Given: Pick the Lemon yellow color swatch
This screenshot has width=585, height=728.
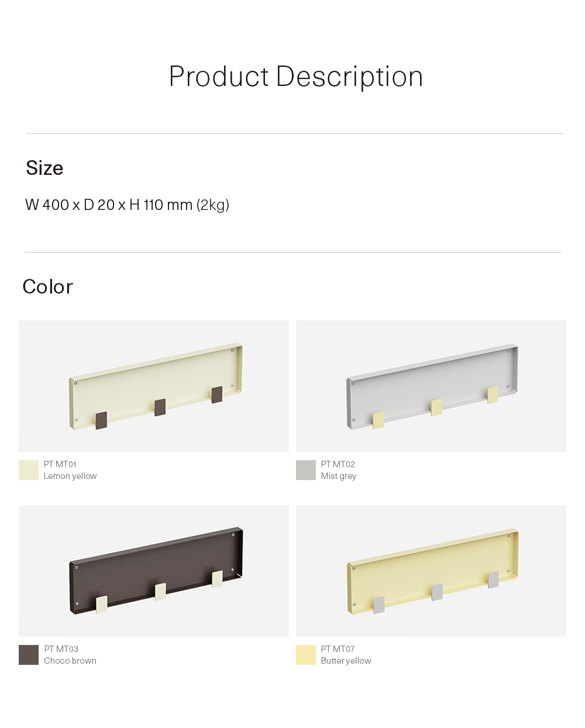Looking at the screenshot, I should point(29,470).
